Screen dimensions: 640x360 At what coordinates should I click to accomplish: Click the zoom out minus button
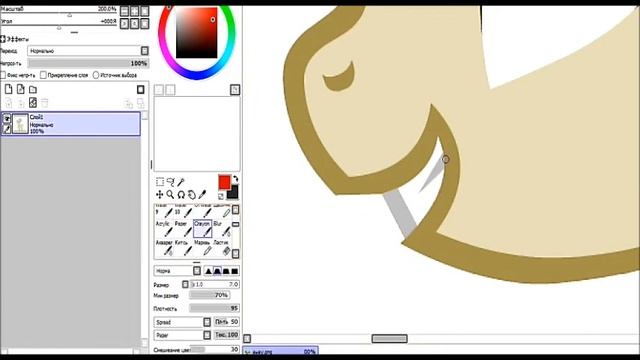coord(124,11)
